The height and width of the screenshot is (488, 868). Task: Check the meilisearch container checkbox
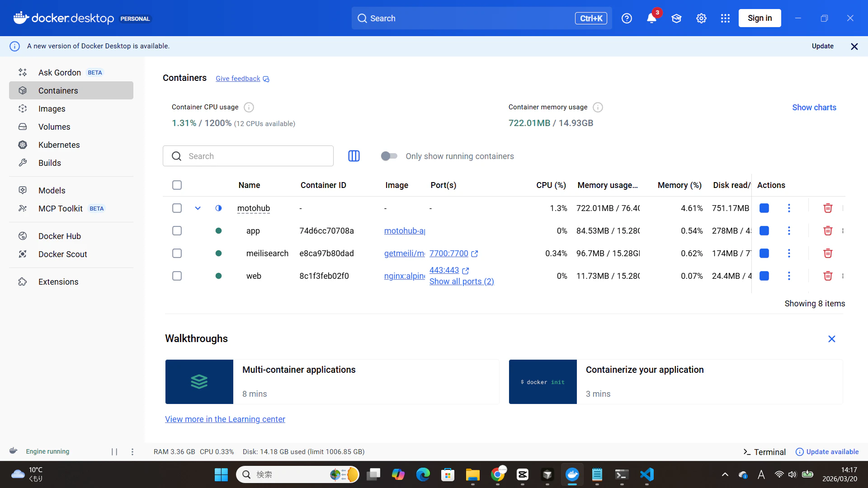pyautogui.click(x=177, y=253)
